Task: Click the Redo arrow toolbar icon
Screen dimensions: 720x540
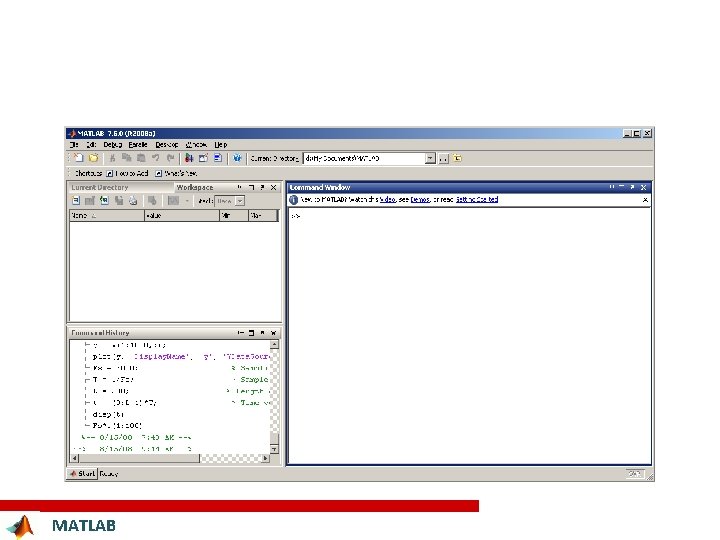Action: coord(170,158)
